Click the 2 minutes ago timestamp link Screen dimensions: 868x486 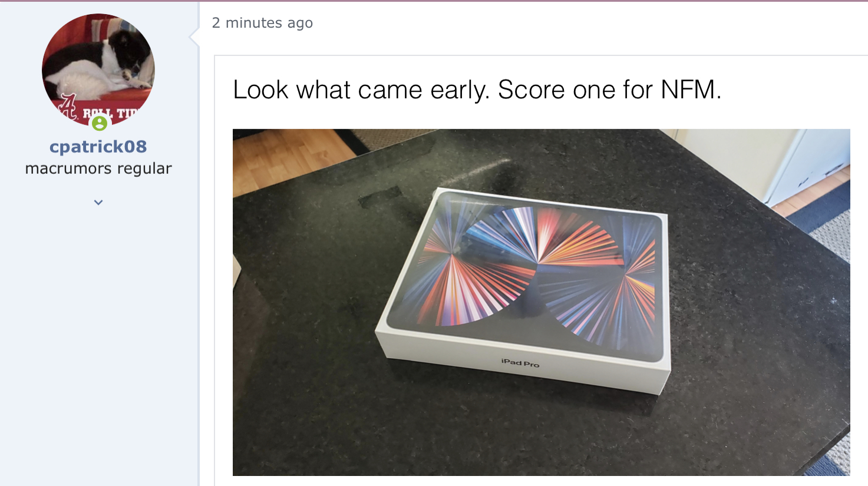pyautogui.click(x=262, y=23)
